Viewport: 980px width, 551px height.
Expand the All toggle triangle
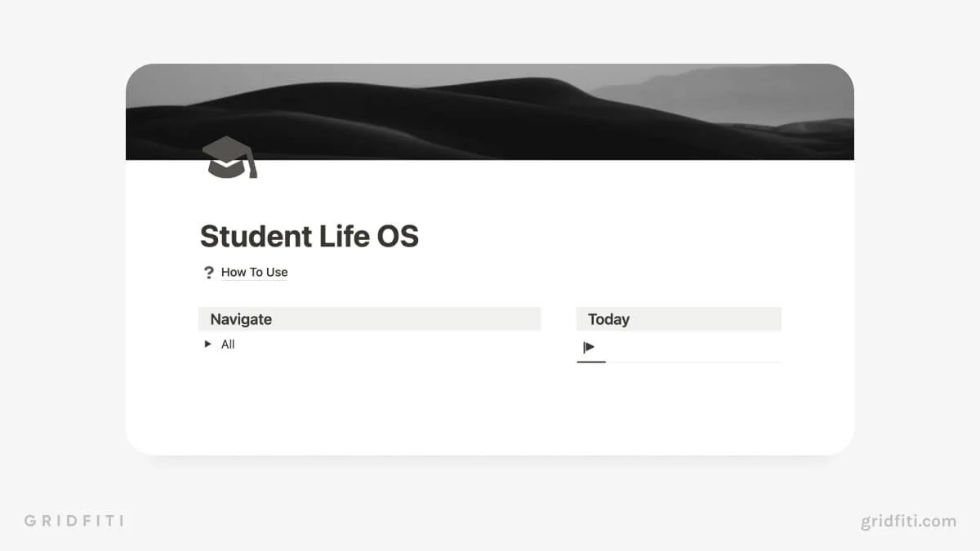207,344
